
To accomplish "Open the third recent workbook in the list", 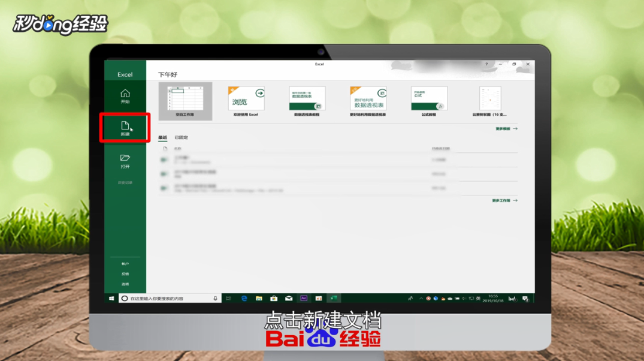I will 338,188.
